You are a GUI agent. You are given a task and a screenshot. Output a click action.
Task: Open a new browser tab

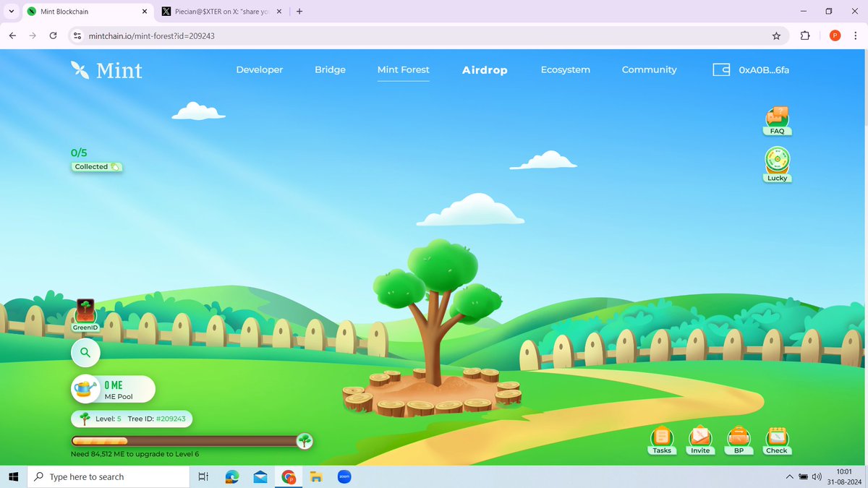tap(299, 12)
